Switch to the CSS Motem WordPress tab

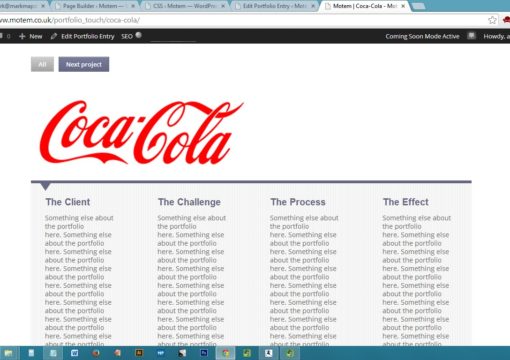click(x=185, y=6)
